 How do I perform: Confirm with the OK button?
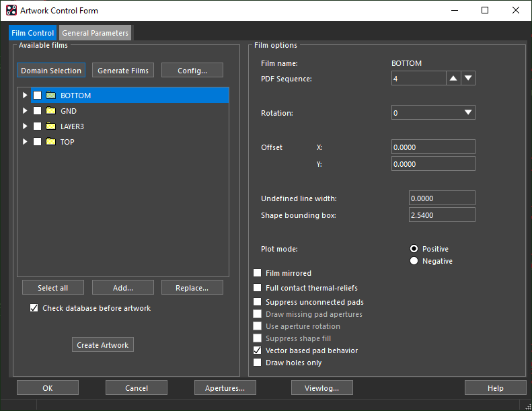(48, 387)
